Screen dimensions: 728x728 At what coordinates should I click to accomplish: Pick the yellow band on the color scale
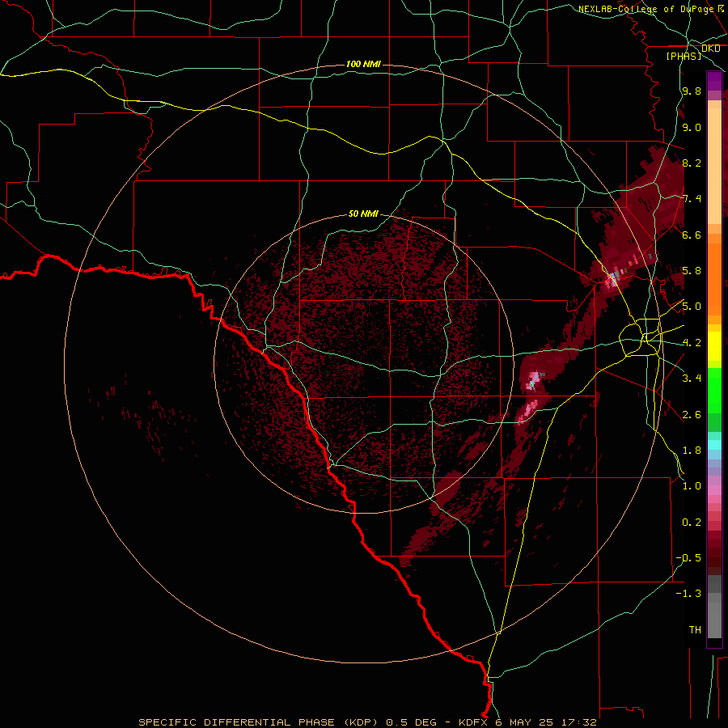714,346
